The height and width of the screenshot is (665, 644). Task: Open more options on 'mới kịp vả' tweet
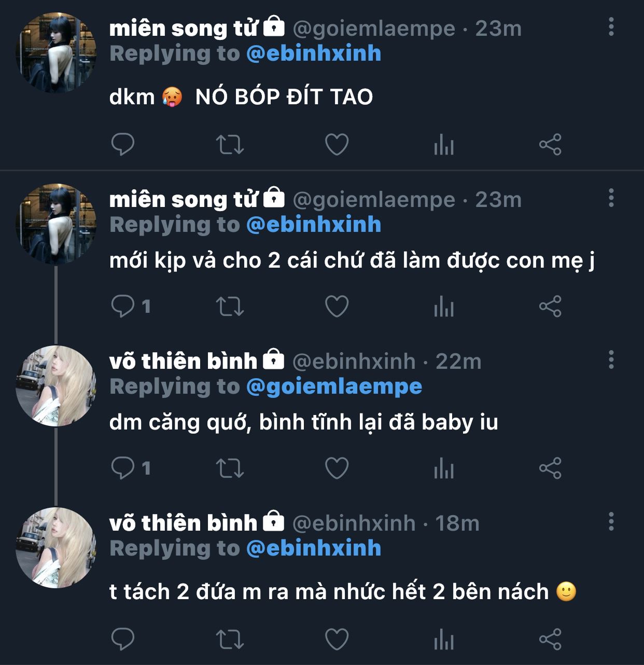611,198
